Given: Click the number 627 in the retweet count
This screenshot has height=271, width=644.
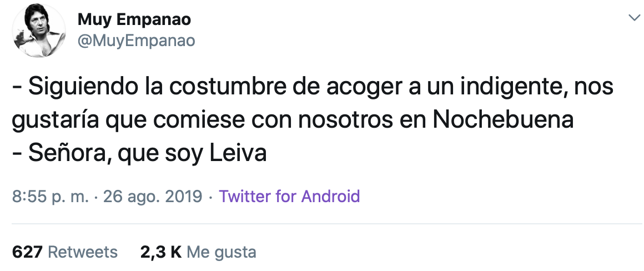Looking at the screenshot, I should [27, 252].
